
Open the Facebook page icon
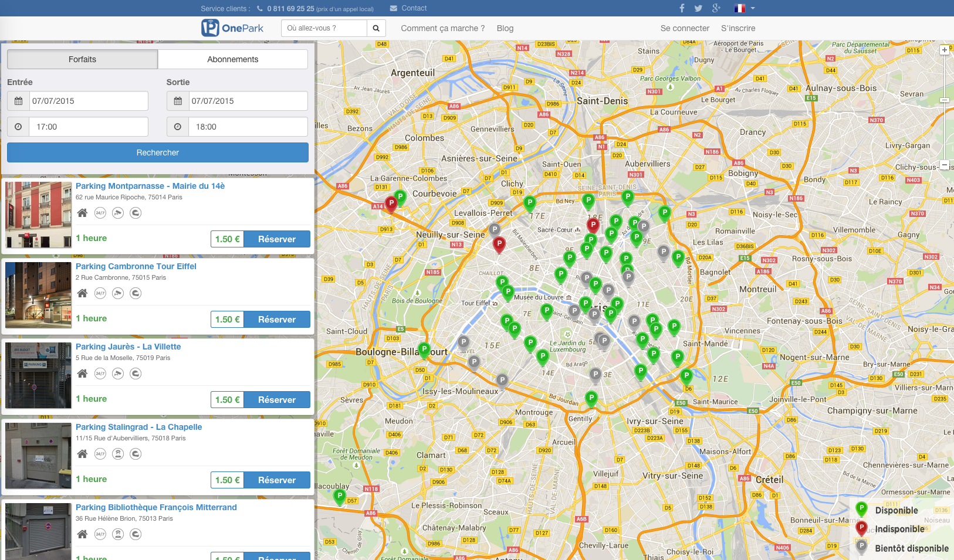[x=682, y=8]
